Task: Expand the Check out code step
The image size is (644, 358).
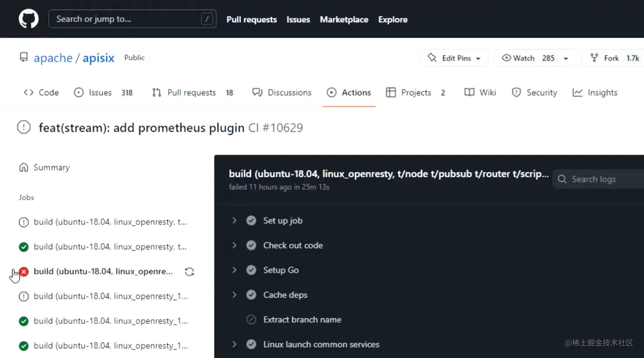Action: point(234,245)
